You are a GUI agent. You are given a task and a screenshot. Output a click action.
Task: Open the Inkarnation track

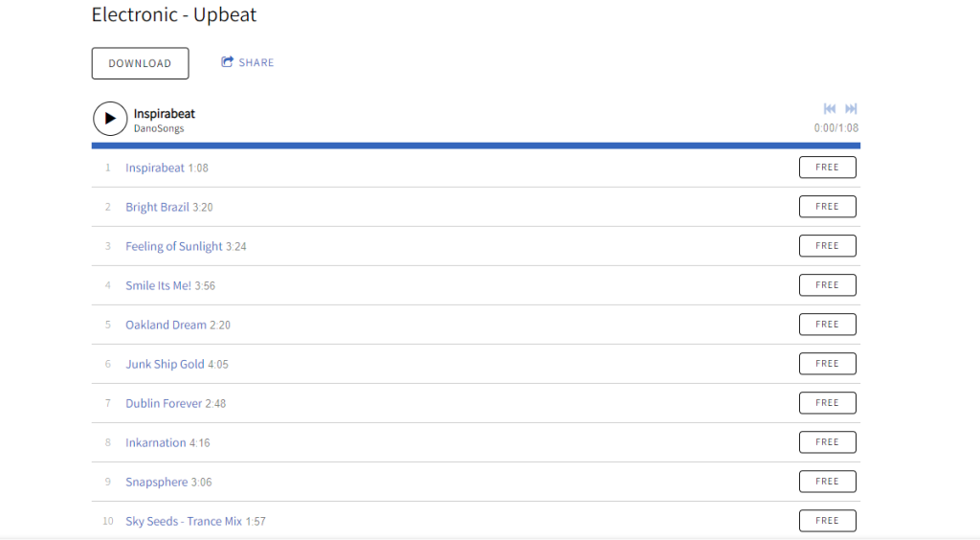pyautogui.click(x=156, y=442)
